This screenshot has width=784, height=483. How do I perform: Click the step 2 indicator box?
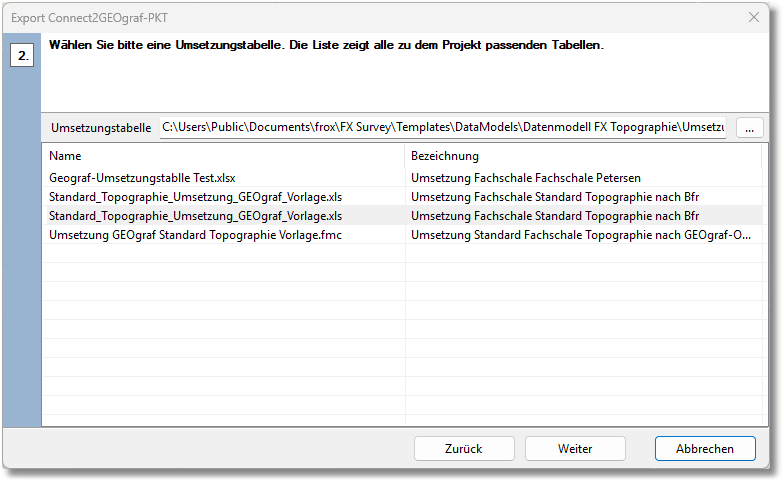[22, 55]
